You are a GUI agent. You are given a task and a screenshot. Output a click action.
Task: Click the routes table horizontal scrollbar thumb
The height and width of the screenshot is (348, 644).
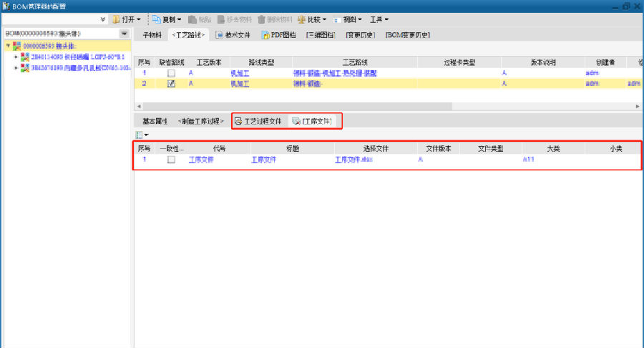point(298,106)
